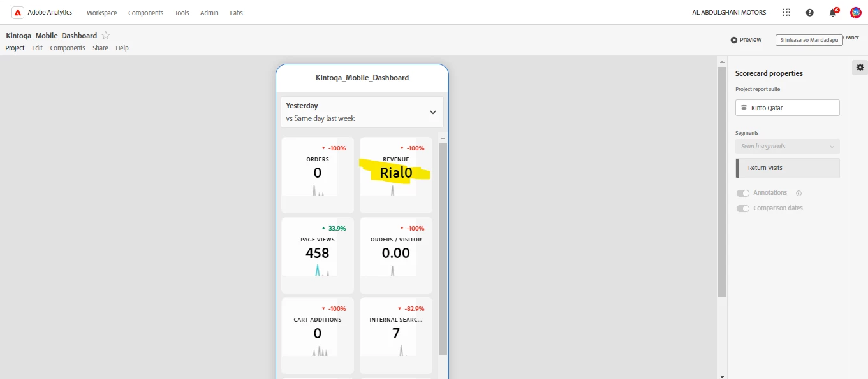Click the annotations info icon

(798, 193)
